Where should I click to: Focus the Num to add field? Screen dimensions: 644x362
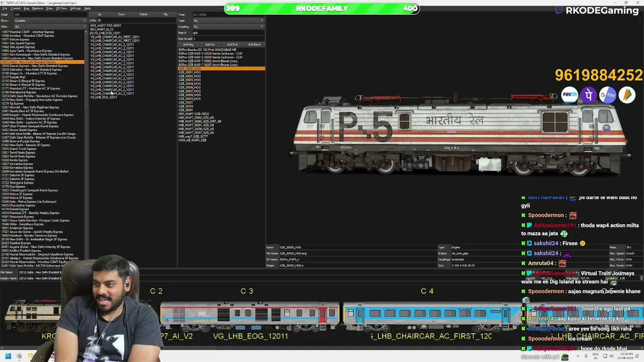click(x=228, y=39)
